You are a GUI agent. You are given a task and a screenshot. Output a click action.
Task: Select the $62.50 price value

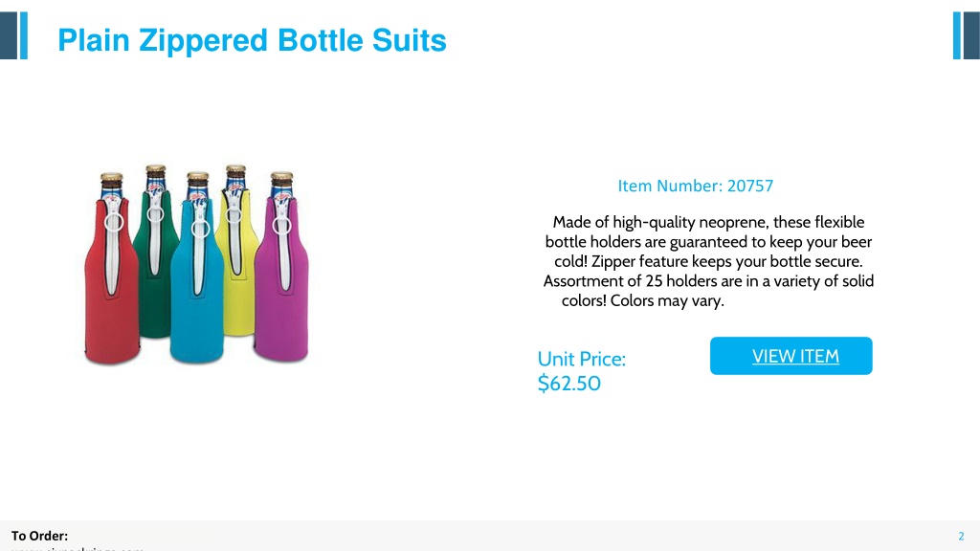point(569,383)
